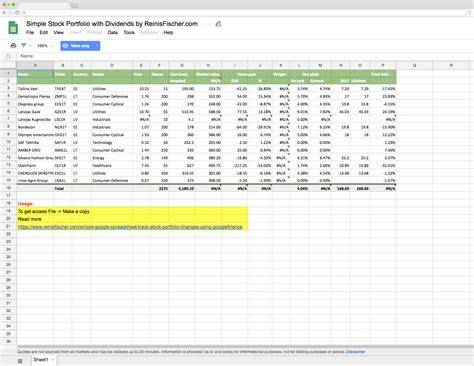Select the Energy sector cell
474x366 pixels.
pyautogui.click(x=112, y=158)
